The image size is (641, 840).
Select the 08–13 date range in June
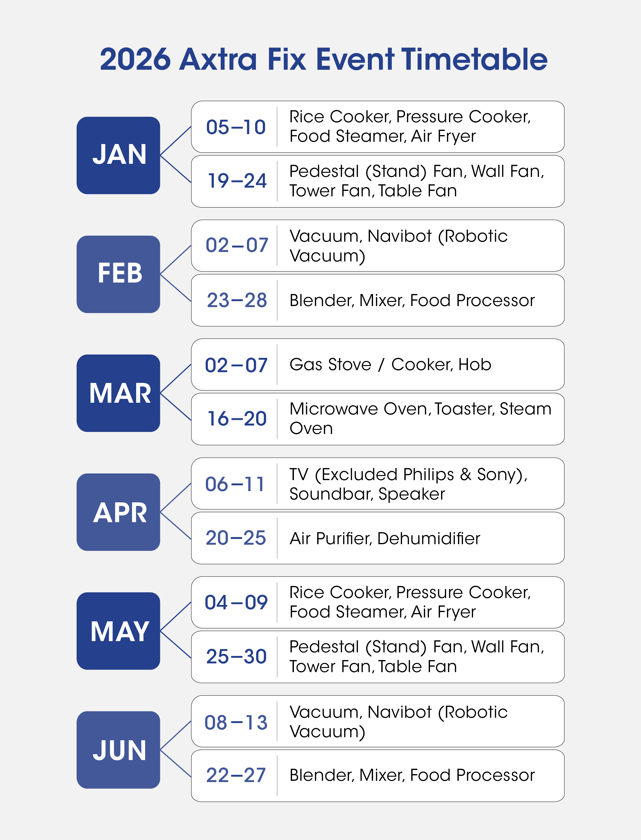click(236, 722)
